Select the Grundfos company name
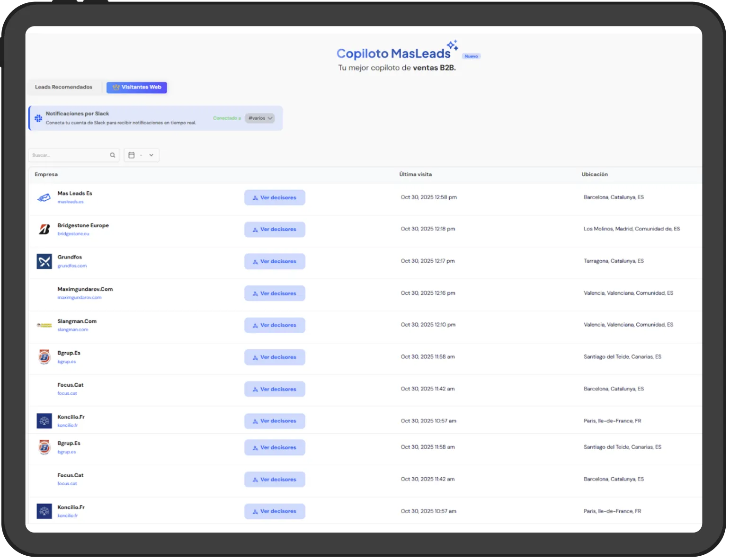 click(70, 258)
